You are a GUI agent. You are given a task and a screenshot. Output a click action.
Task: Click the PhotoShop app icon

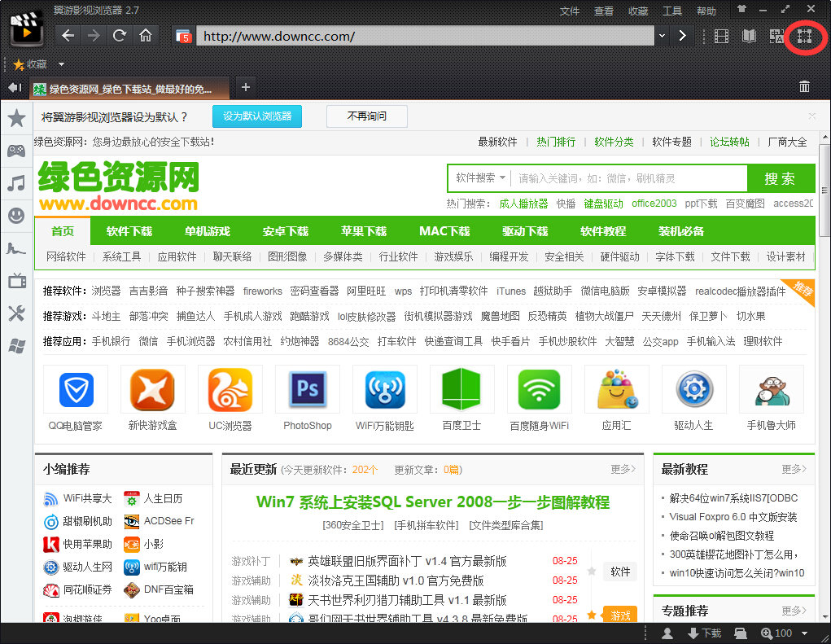point(308,390)
